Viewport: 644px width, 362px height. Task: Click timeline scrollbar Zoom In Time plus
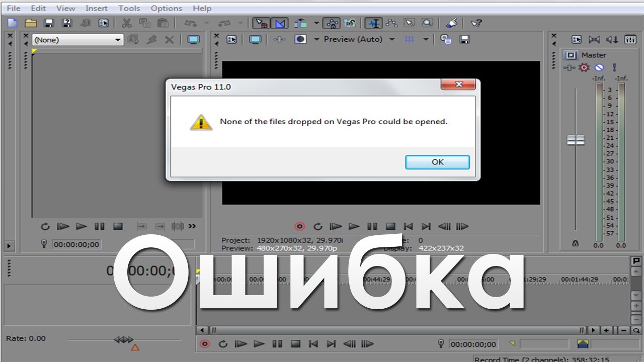[x=606, y=330]
